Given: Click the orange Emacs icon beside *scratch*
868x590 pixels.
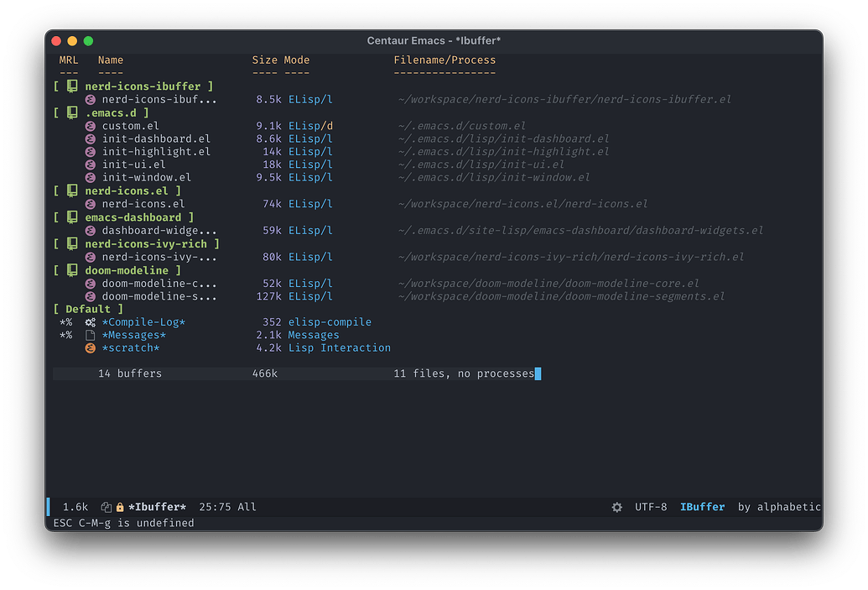Looking at the screenshot, I should click(x=91, y=347).
